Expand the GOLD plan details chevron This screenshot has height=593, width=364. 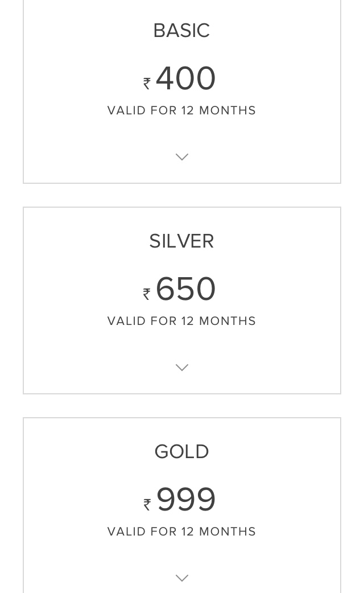pyautogui.click(x=182, y=578)
